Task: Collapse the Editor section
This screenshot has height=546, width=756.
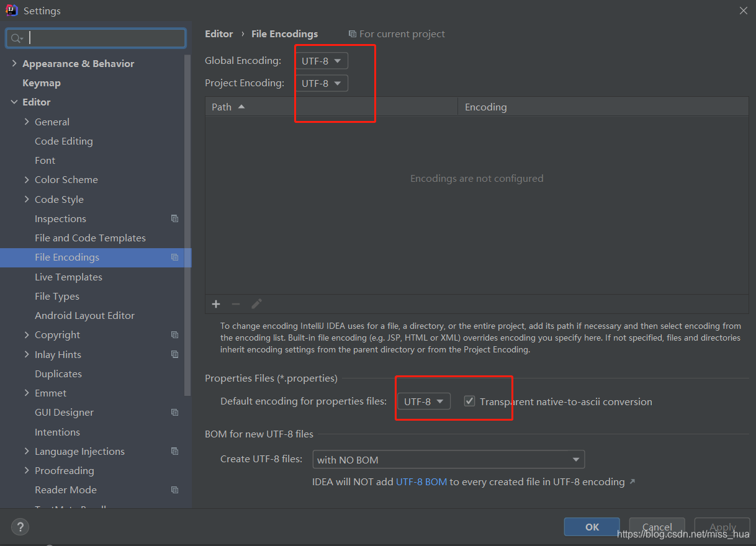Action: (x=14, y=102)
